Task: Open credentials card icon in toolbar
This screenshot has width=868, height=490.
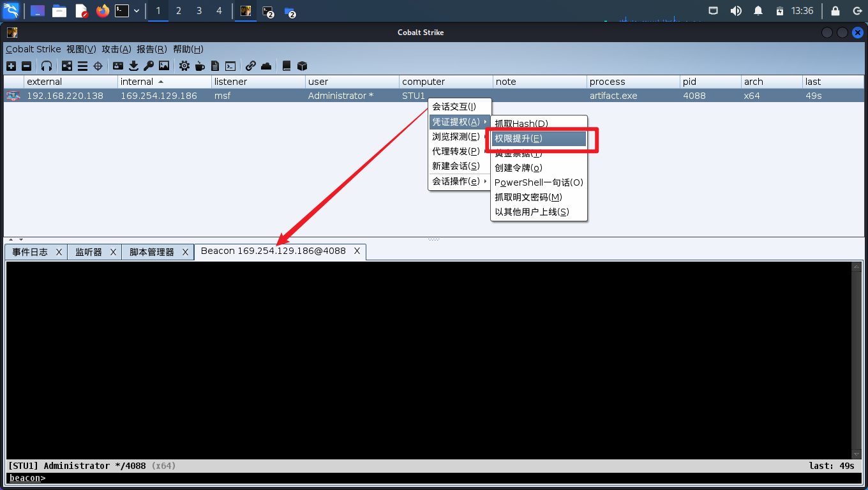Action: pyautogui.click(x=118, y=66)
